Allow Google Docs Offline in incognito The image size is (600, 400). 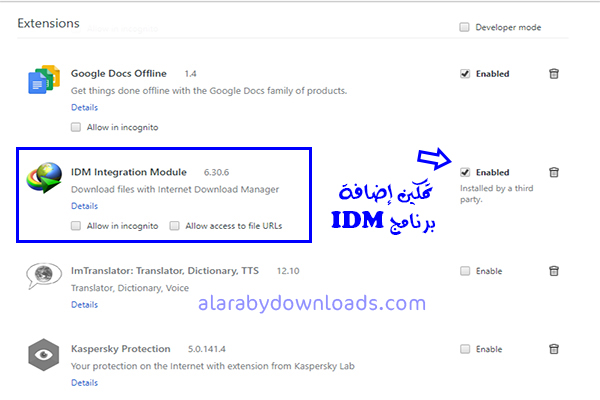[76, 127]
